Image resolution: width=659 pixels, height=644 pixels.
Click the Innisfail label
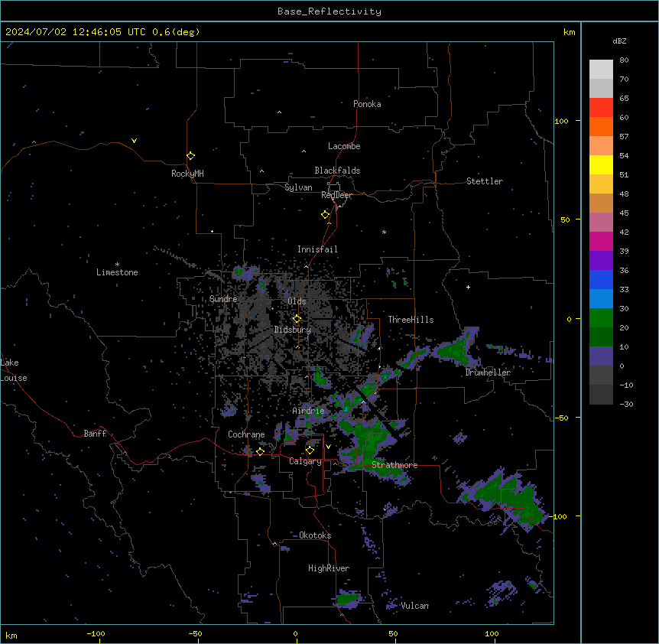pyautogui.click(x=317, y=249)
